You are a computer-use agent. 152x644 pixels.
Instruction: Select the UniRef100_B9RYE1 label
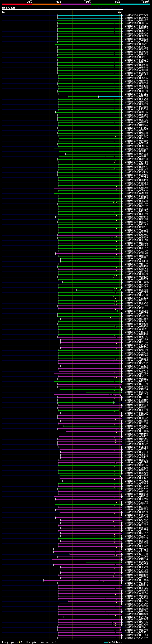(136, 57)
